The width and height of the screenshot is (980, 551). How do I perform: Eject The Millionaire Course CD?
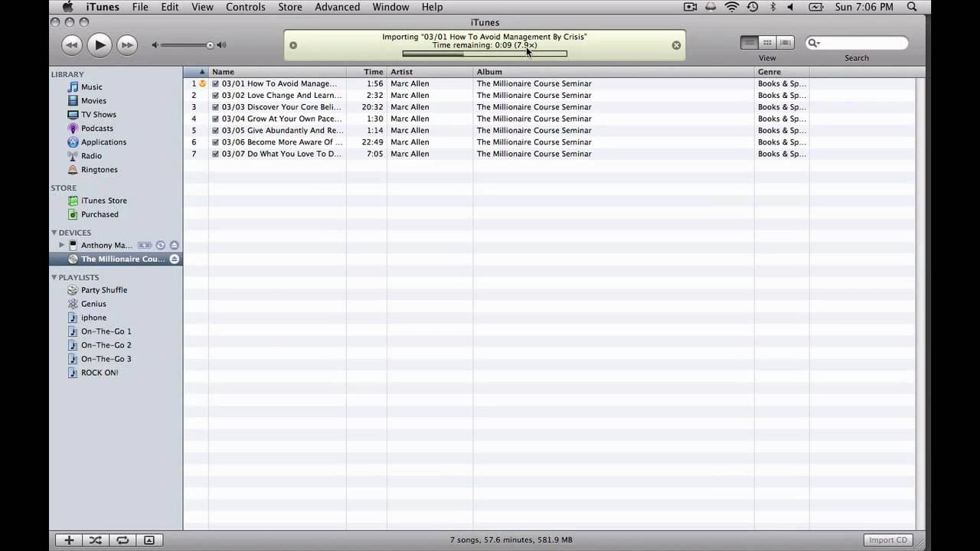pos(175,259)
